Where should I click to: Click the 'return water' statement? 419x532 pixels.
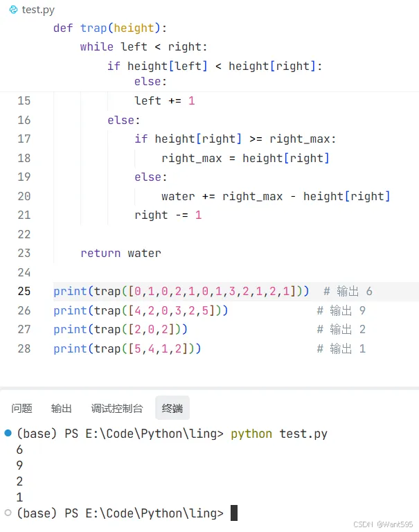(x=121, y=253)
